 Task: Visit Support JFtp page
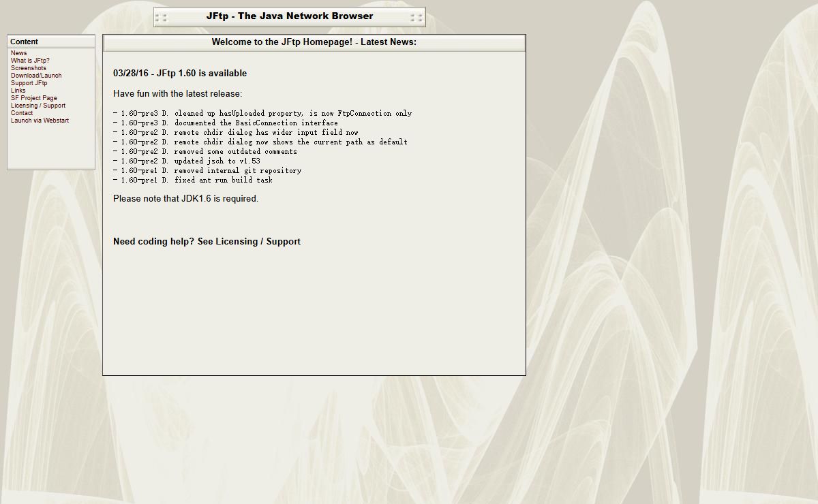pyautogui.click(x=29, y=83)
